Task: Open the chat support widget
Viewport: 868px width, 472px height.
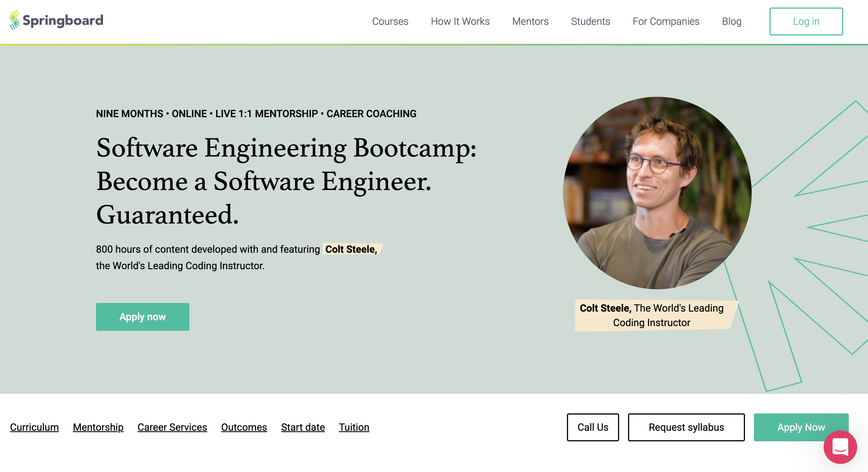Action: [x=840, y=447]
